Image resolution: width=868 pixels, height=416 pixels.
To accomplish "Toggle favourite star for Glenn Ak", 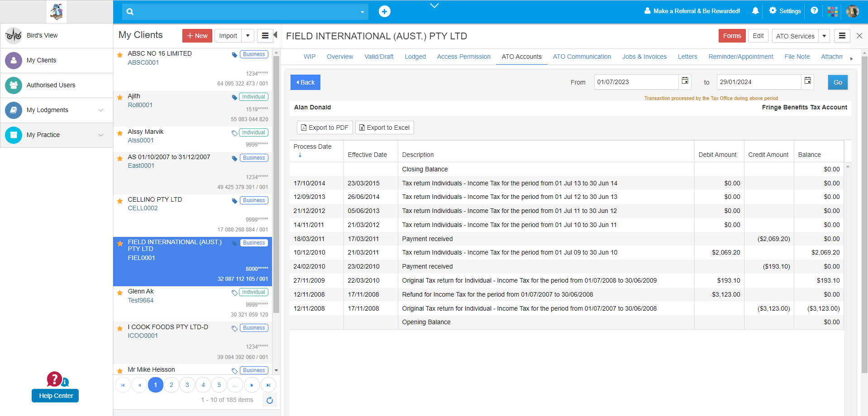I will 120,293.
